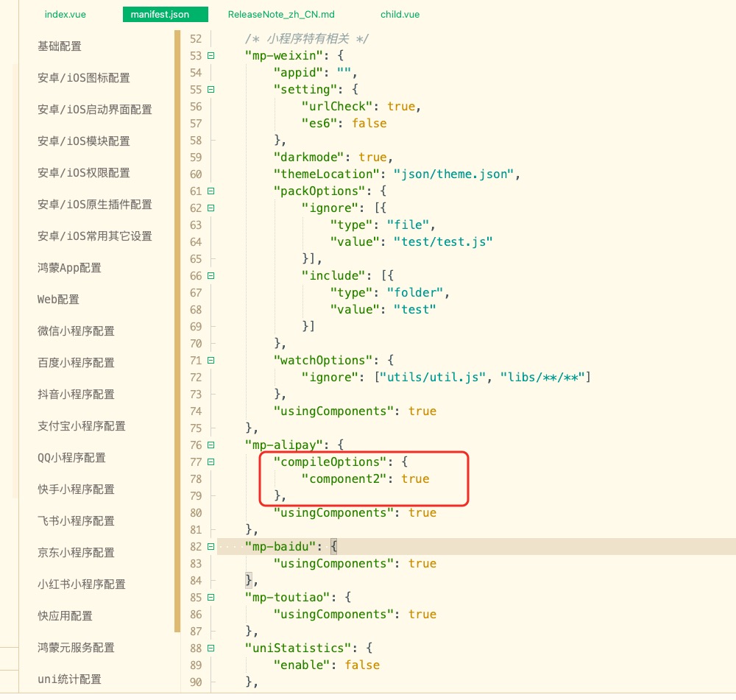Screen dimensions: 736x700
Task: Fold the mp-alipay block on line 76
Action: (211, 445)
